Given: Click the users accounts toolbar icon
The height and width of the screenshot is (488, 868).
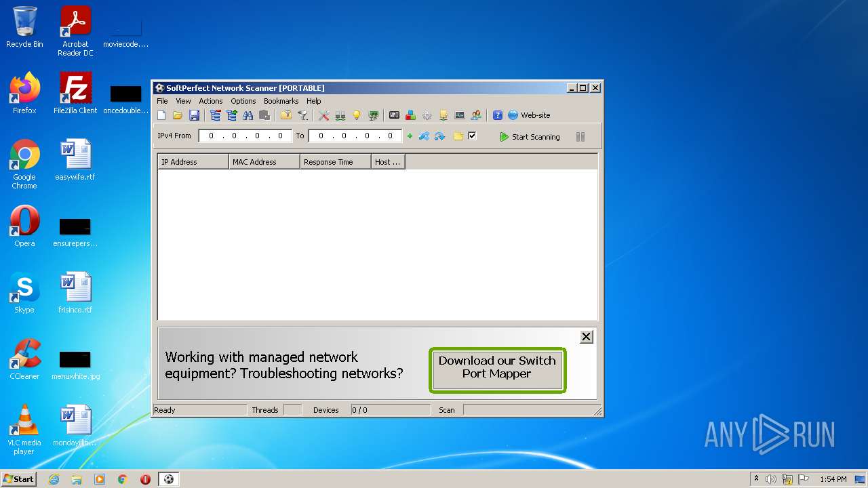Looking at the screenshot, I should 476,115.
